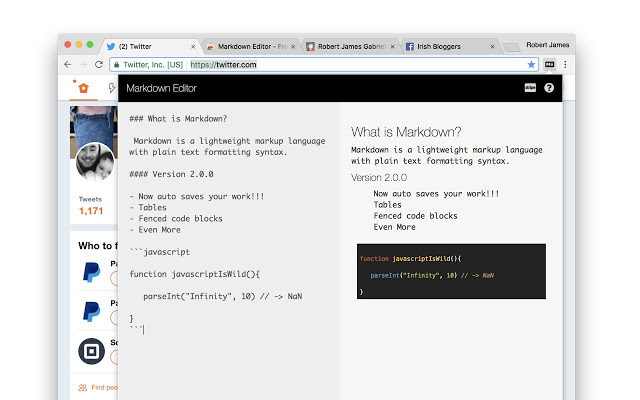
Task: Switch to the Markdown Editor tab
Action: 250,46
